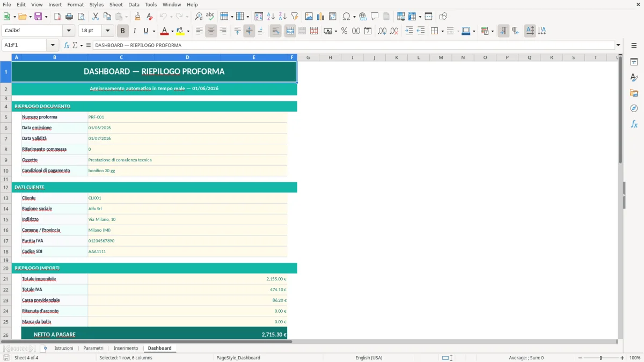Enable the AutoFilter funnel icon

click(295, 17)
